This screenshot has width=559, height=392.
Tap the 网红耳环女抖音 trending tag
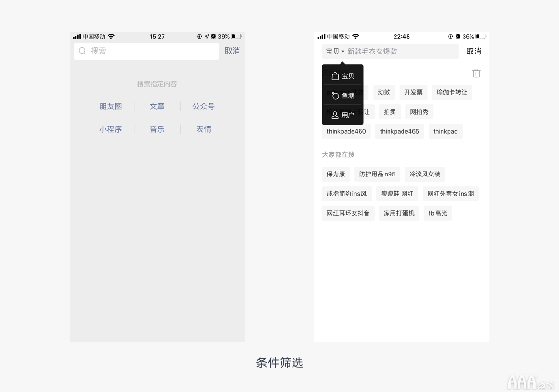coord(348,213)
